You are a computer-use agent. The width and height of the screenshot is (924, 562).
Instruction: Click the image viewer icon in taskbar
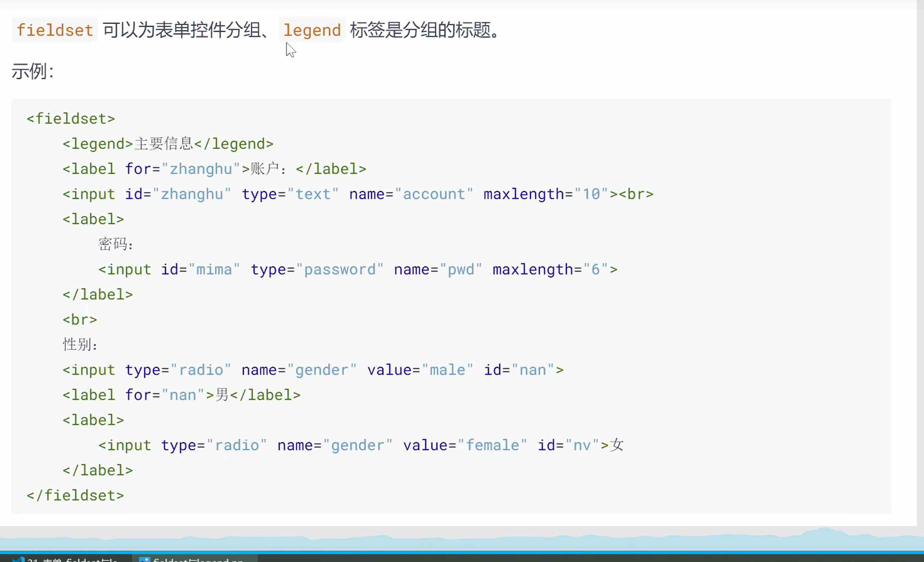[x=144, y=560]
